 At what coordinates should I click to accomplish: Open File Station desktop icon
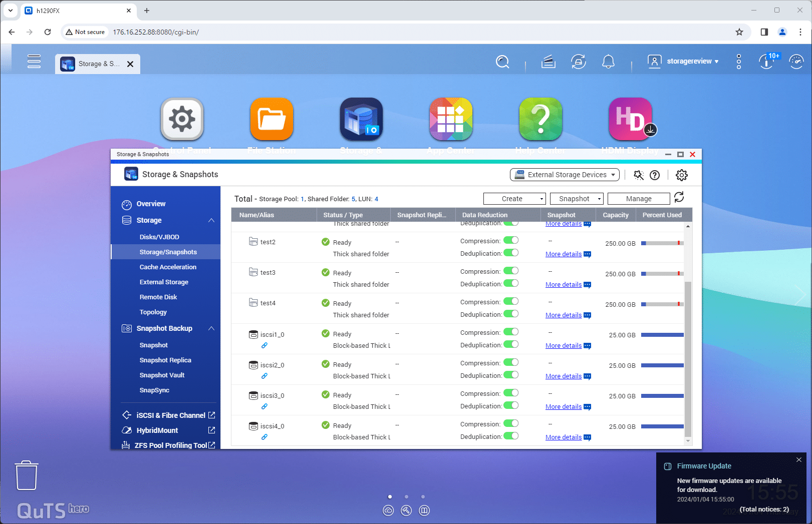(272, 119)
